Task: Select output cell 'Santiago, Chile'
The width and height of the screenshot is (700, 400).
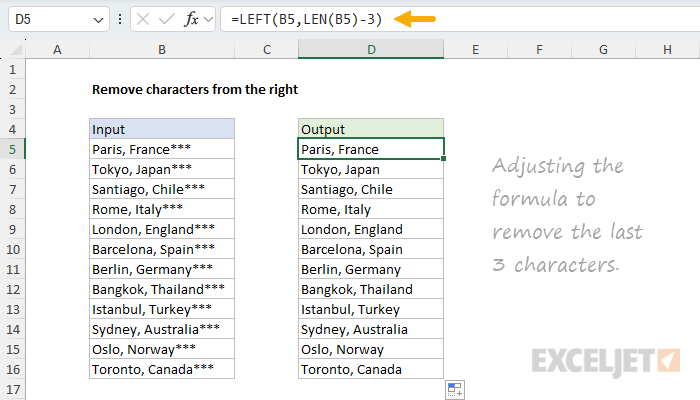Action: coord(371,189)
